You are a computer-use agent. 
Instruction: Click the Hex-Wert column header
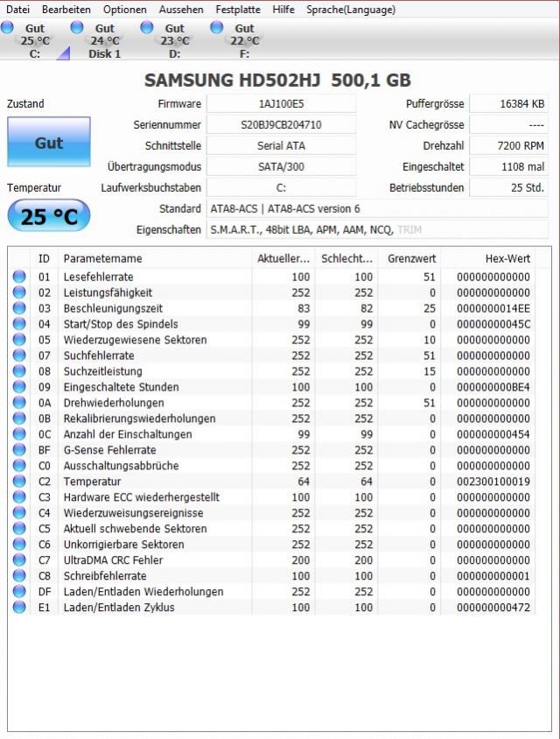488,258
